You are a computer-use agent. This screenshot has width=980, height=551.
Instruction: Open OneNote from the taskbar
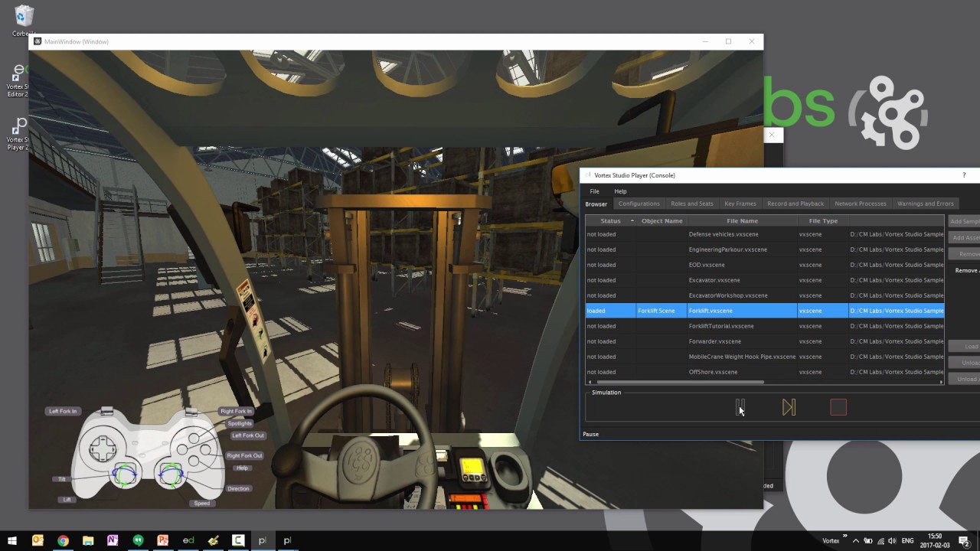[113, 540]
